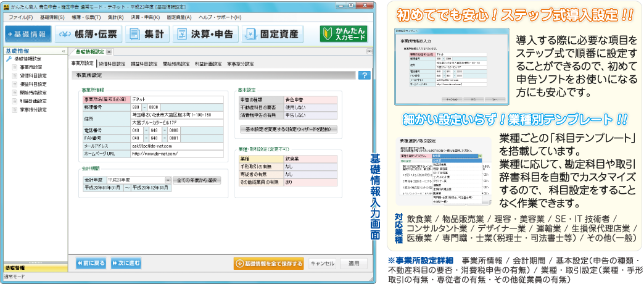Expand the tab list dropdown at right
This screenshot has height=284, width=644.
(x=368, y=52)
